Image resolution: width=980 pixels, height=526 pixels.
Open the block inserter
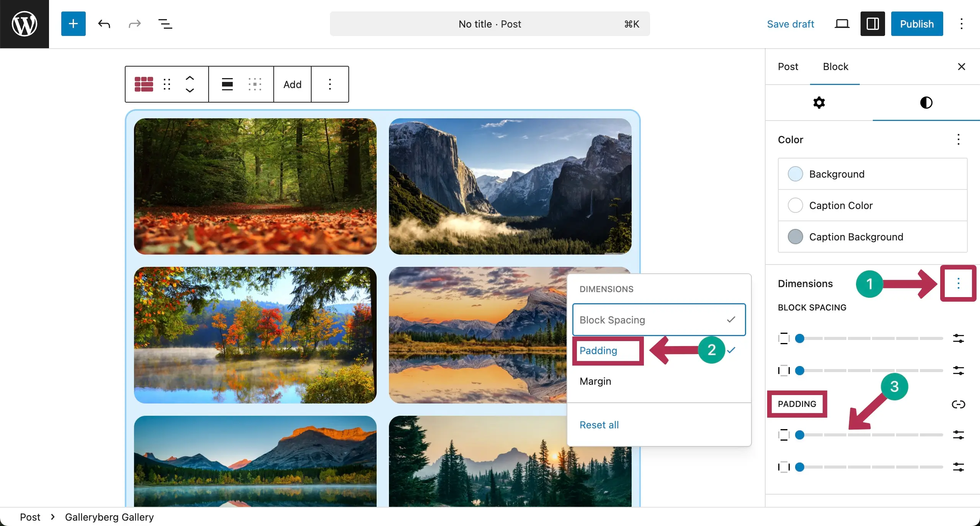pos(73,24)
